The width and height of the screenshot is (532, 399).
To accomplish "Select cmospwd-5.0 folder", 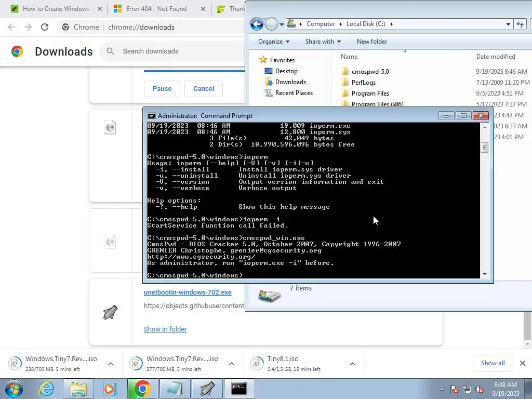I will (x=370, y=72).
